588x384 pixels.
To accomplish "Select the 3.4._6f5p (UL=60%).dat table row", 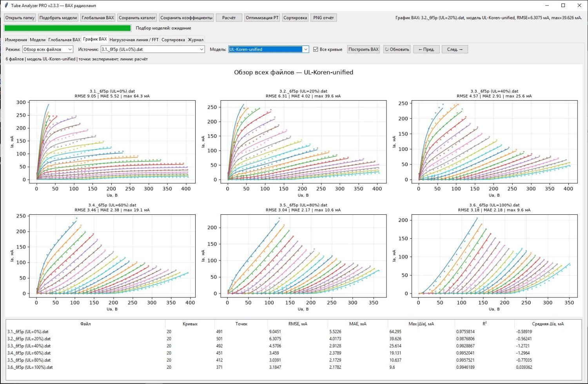I will pyautogui.click(x=293, y=353).
